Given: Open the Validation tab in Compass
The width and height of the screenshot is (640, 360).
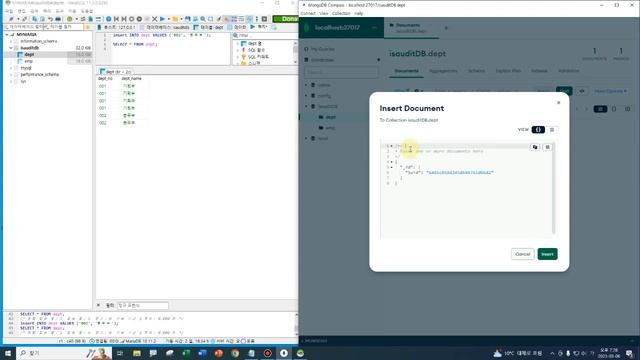Looking at the screenshot, I should click(x=569, y=71).
